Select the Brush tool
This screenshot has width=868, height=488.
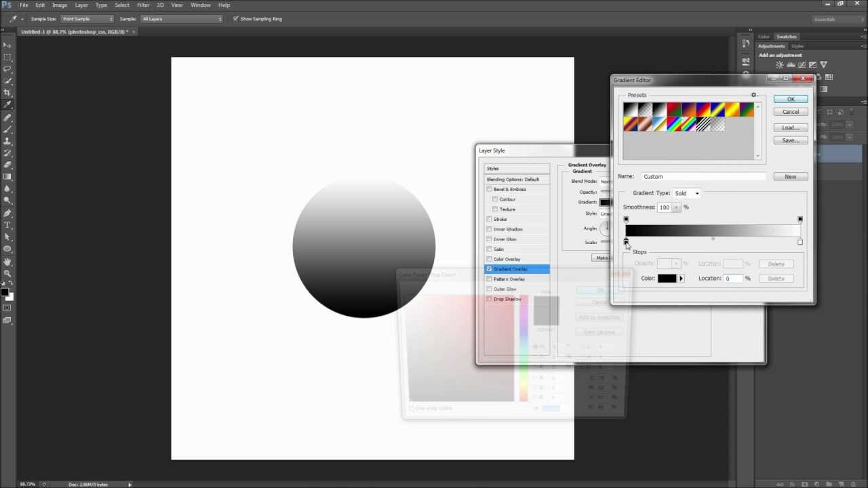(x=7, y=129)
